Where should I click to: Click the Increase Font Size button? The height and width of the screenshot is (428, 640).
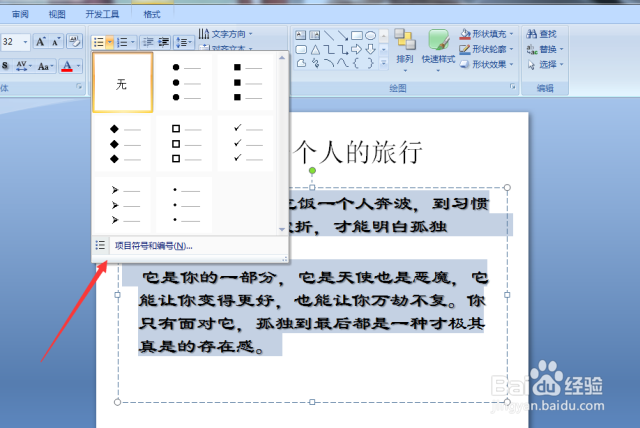pos(40,42)
